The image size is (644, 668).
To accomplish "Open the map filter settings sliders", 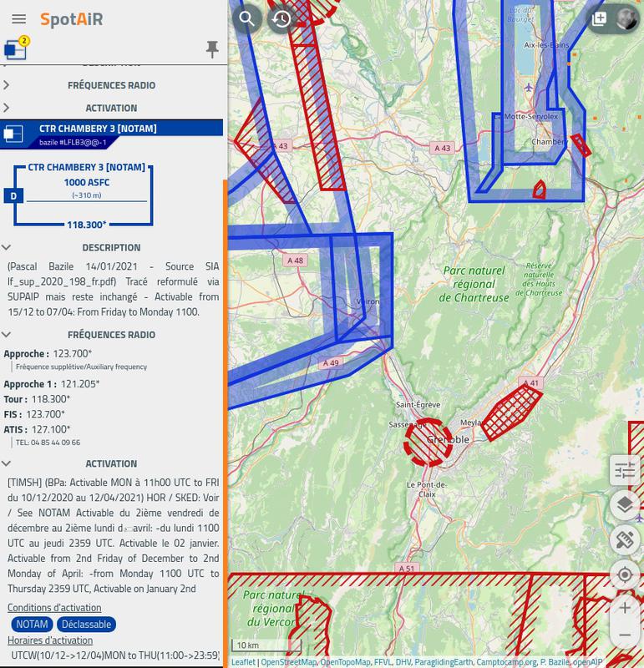I will click(x=625, y=470).
